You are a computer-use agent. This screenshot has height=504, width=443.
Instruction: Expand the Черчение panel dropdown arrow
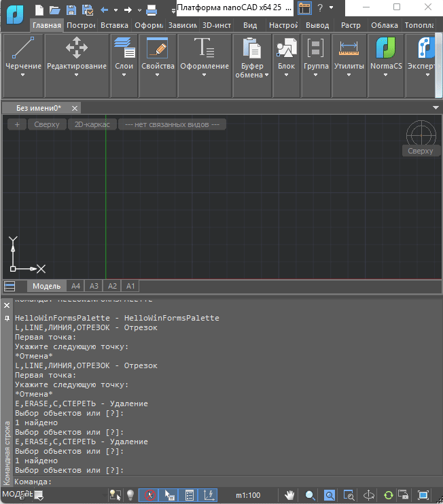click(22, 75)
